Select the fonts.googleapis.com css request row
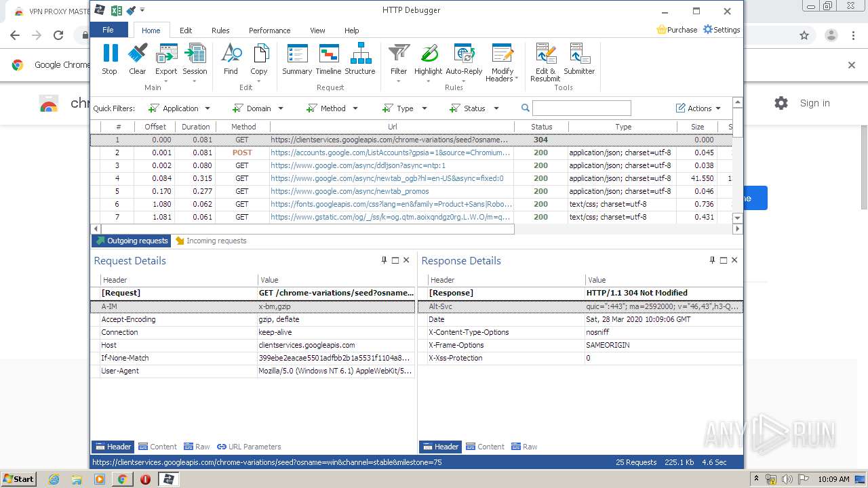The height and width of the screenshot is (488, 868). point(411,204)
